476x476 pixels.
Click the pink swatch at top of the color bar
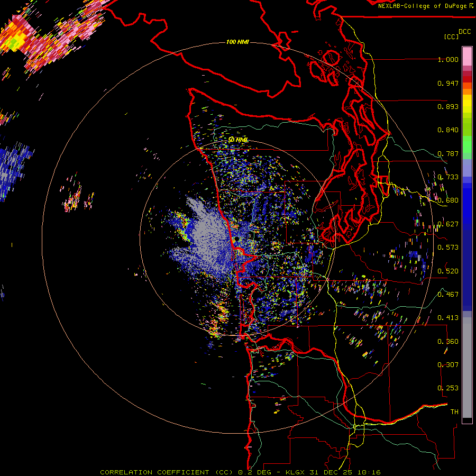pyautogui.click(x=467, y=57)
